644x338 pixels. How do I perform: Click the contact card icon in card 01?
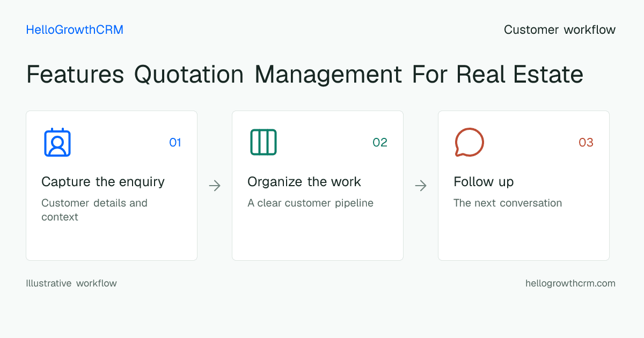pyautogui.click(x=57, y=142)
